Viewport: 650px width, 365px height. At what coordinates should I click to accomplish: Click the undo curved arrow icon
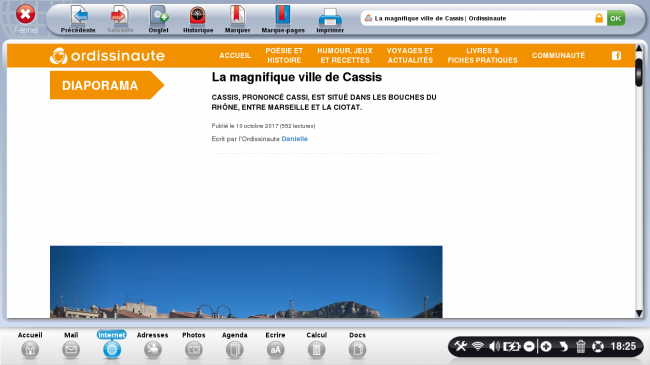pos(563,346)
